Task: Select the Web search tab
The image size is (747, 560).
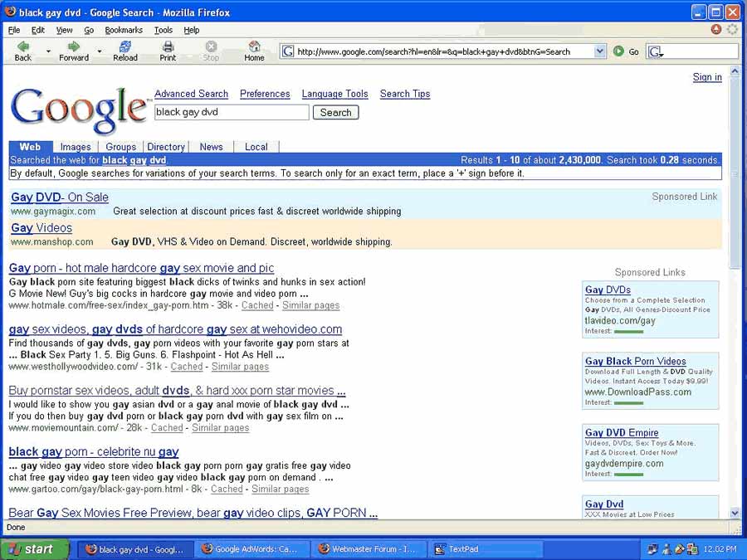Action: click(30, 147)
